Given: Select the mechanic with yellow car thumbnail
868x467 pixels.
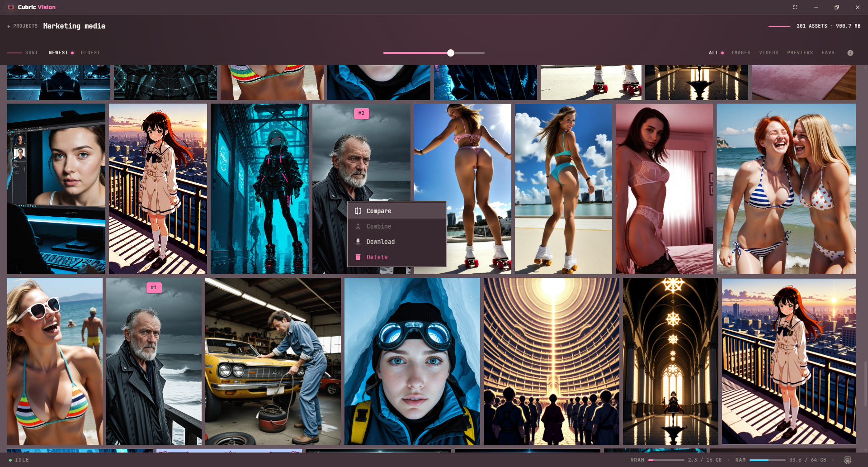Looking at the screenshot, I should tap(273, 361).
